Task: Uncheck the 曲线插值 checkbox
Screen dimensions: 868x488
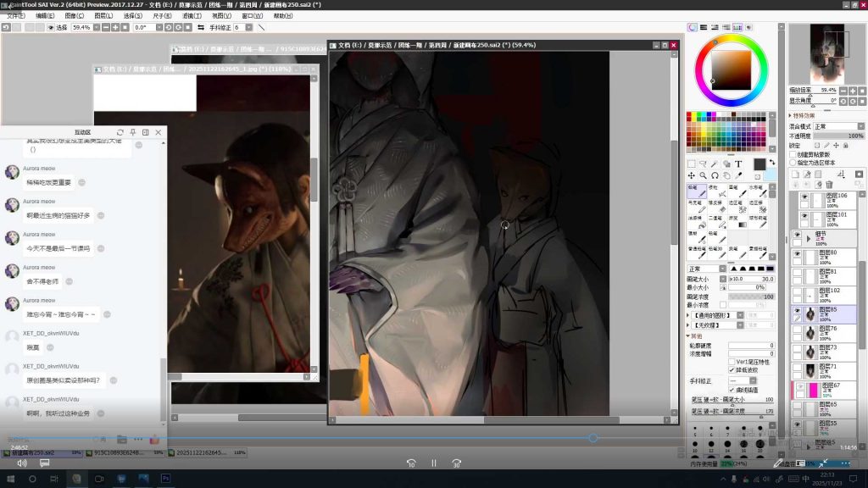Action: pyautogui.click(x=732, y=389)
